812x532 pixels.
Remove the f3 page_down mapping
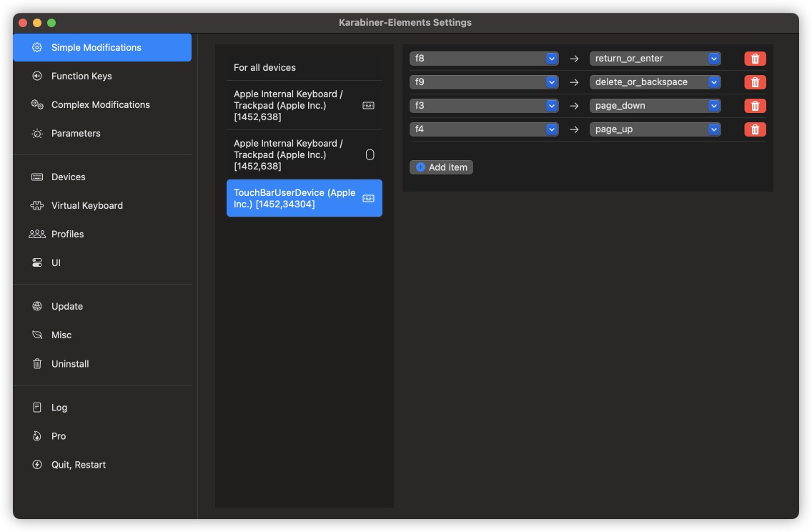point(755,106)
